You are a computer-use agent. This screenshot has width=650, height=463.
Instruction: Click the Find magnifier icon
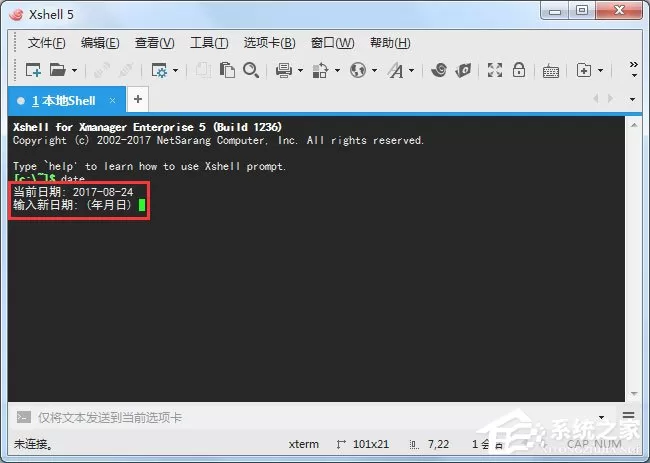pyautogui.click(x=251, y=70)
